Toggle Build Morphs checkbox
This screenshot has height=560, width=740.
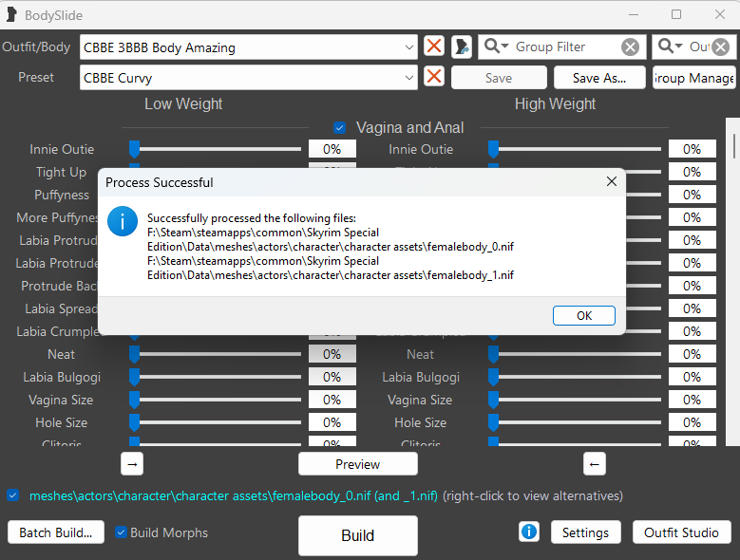coord(121,532)
